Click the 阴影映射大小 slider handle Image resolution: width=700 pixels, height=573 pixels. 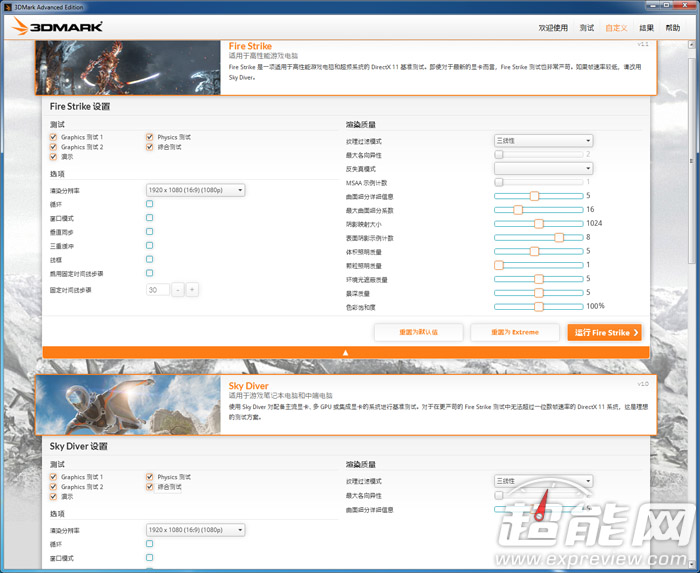(x=539, y=224)
